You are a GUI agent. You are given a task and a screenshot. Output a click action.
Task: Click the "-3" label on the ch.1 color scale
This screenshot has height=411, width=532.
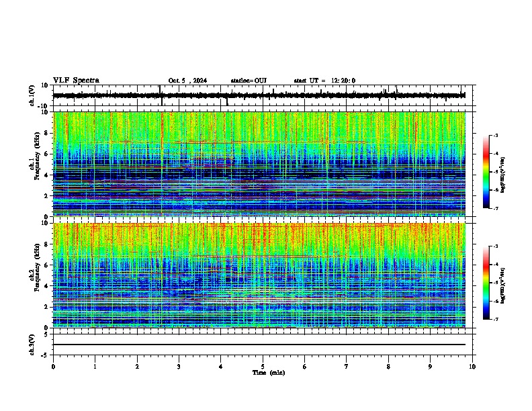[495, 135]
